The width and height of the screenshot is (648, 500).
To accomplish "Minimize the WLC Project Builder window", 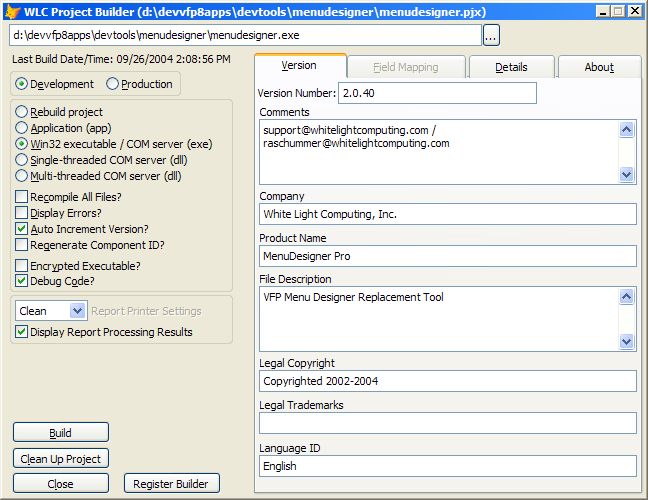I will tap(603, 11).
